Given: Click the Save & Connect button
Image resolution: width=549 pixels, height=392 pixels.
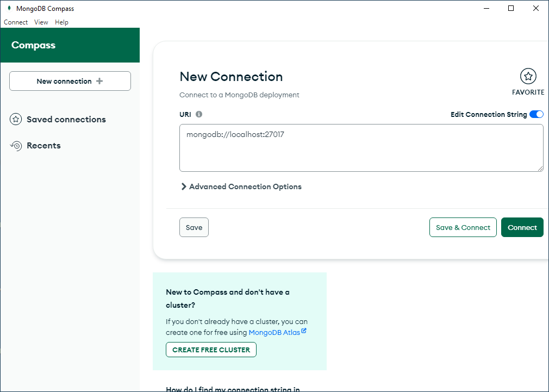Looking at the screenshot, I should click(x=463, y=227).
